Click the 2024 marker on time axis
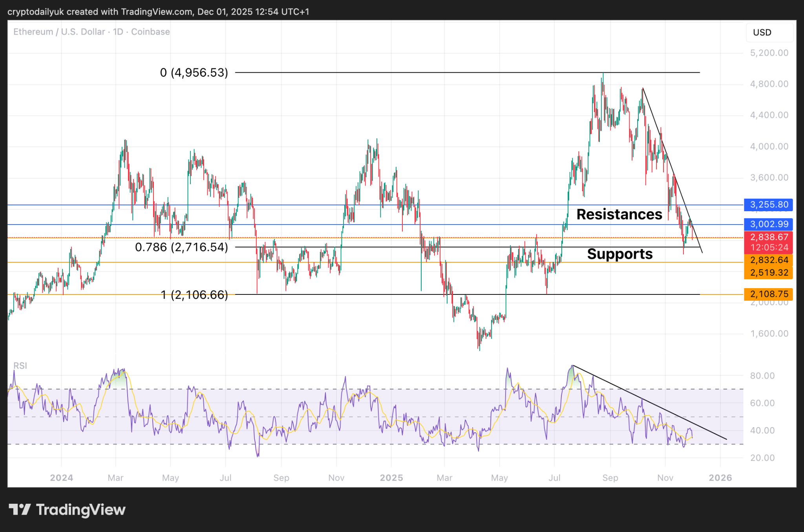 (61, 478)
